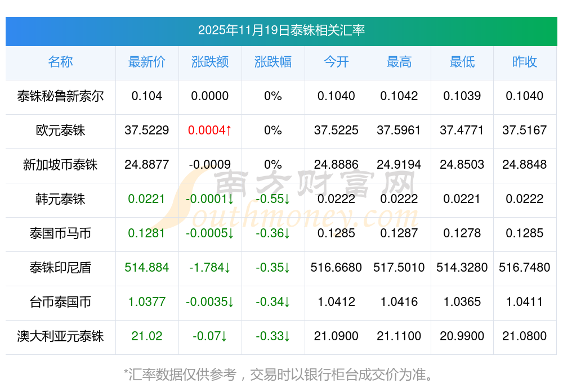Click the 澳大利亚元泰铢 row name
This screenshot has height=392, width=563.
coord(60,336)
